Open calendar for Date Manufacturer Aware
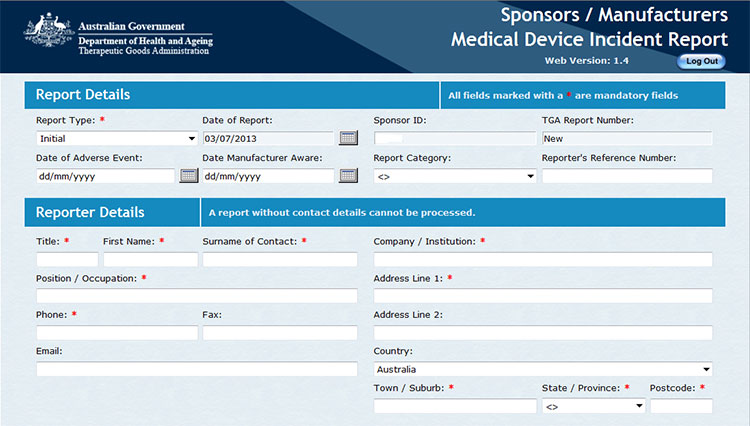Screen dimensions: 750x426 [348, 176]
